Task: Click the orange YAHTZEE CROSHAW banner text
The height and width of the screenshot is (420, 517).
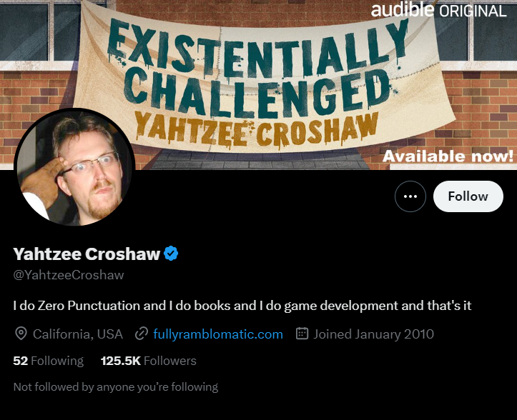Action: (256, 131)
